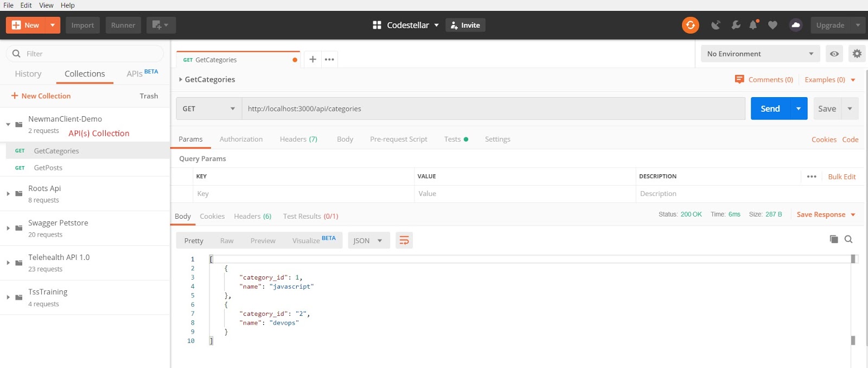Copy response with the copy icon

point(834,239)
